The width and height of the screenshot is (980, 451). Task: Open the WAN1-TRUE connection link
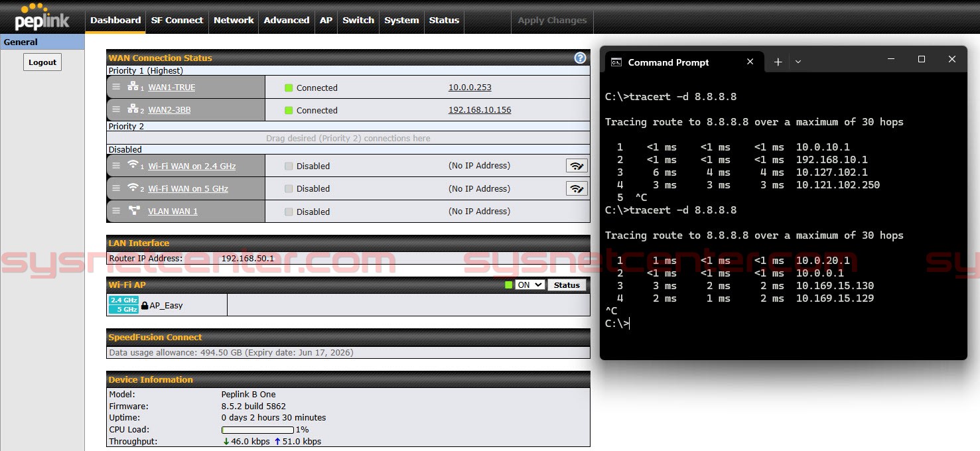pyautogui.click(x=172, y=88)
